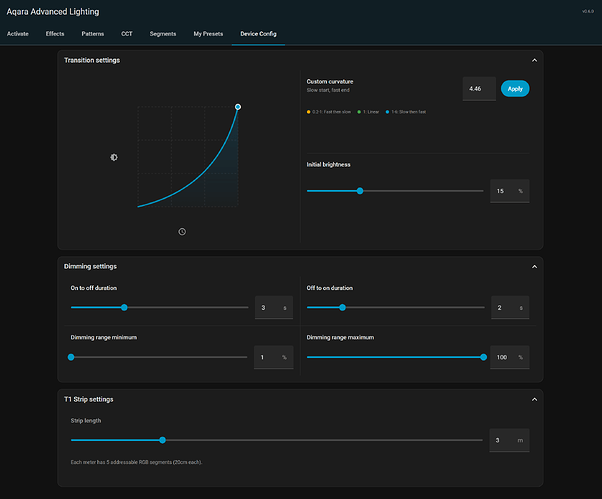Open the My Presets tab
Viewport: 602px width, 499px height.
tap(209, 34)
